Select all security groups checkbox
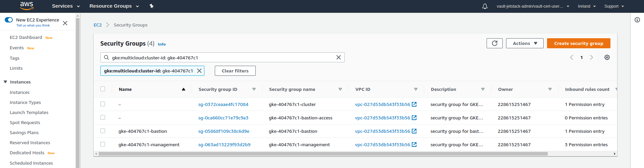Image resolution: width=644 pixels, height=168 pixels. 103,89
